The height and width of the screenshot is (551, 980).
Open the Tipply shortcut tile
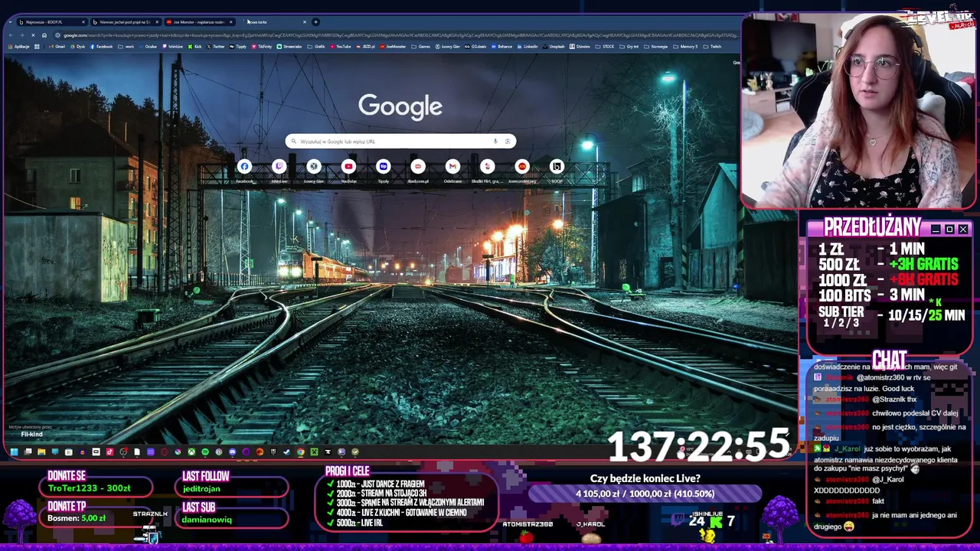coord(383,170)
